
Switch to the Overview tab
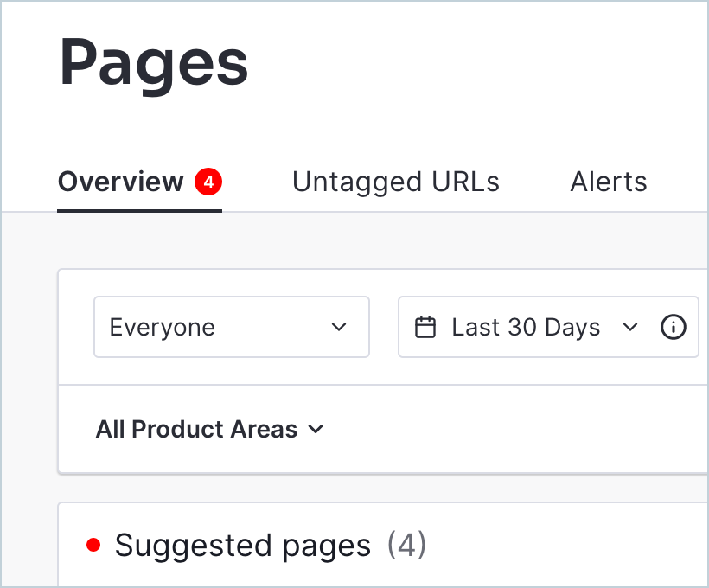click(121, 182)
